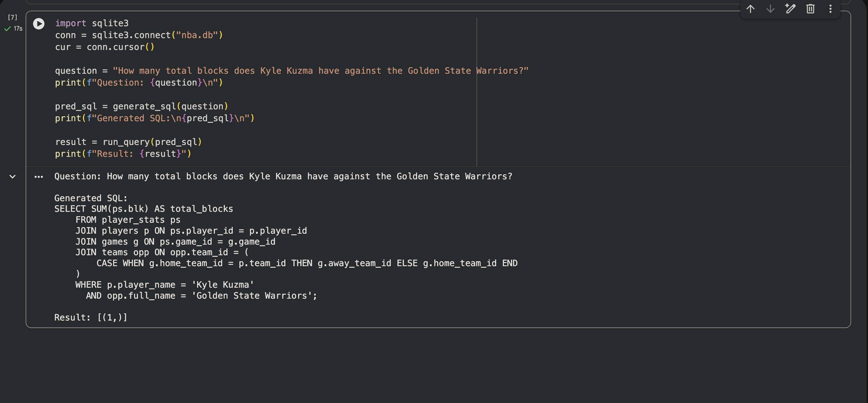Viewport: 868px width, 403px height.
Task: Open AI edit wand-pencil icon
Action: (790, 9)
